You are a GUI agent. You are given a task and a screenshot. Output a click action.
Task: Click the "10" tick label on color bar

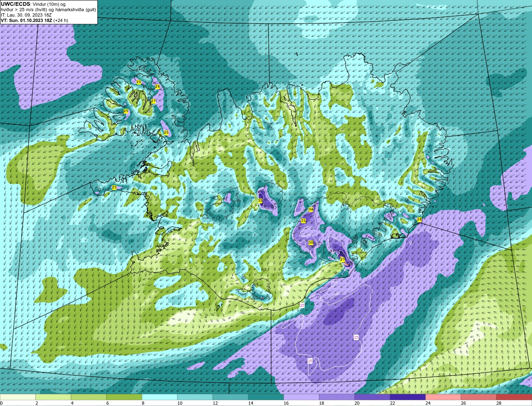click(180, 403)
